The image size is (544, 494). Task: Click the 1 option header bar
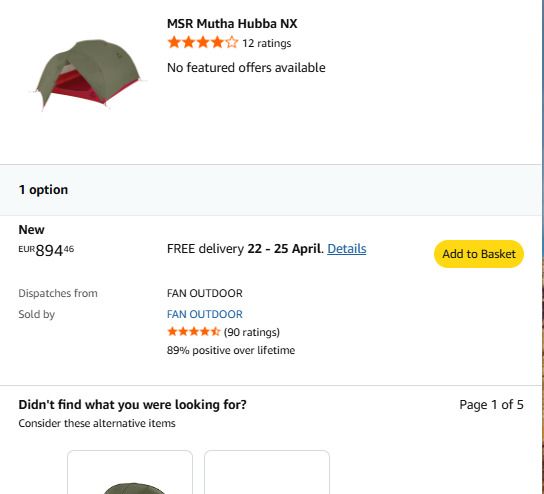(271, 190)
